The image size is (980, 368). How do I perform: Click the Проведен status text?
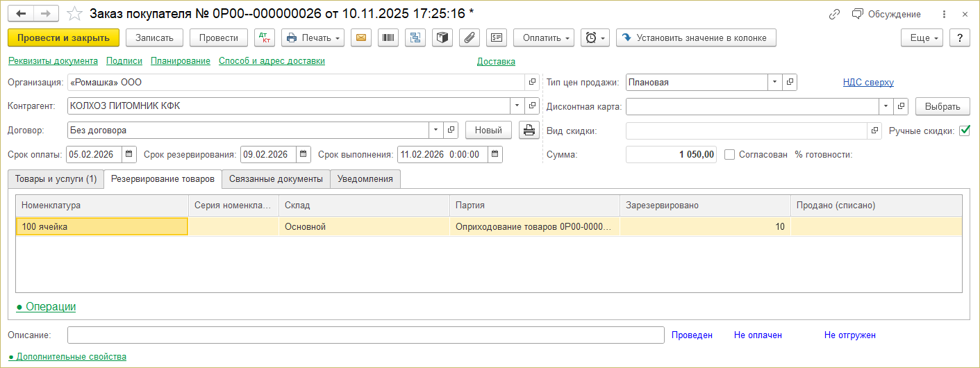(692, 335)
